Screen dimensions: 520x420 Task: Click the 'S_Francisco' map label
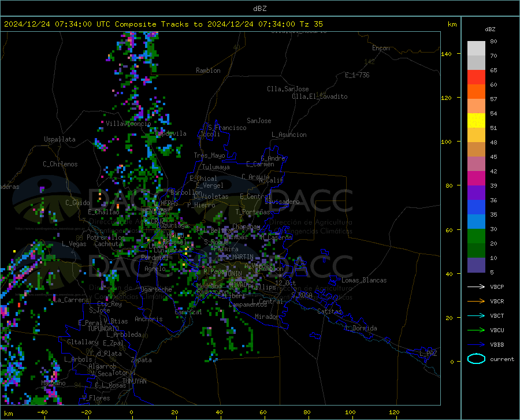(x=227, y=128)
